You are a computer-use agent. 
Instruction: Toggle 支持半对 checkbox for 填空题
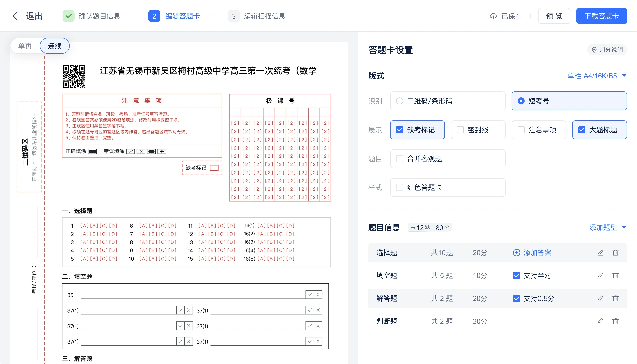click(516, 275)
